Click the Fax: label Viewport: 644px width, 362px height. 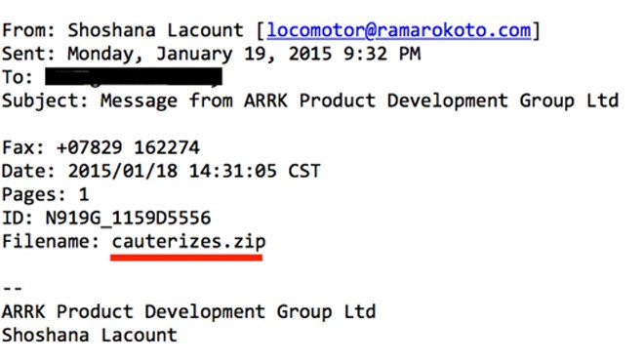point(23,147)
